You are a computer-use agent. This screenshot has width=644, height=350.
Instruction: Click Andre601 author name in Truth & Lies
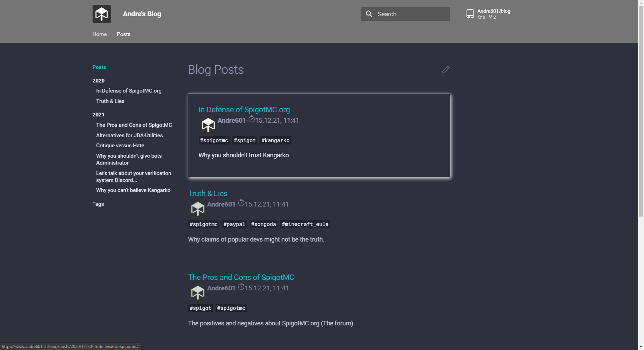pos(221,204)
